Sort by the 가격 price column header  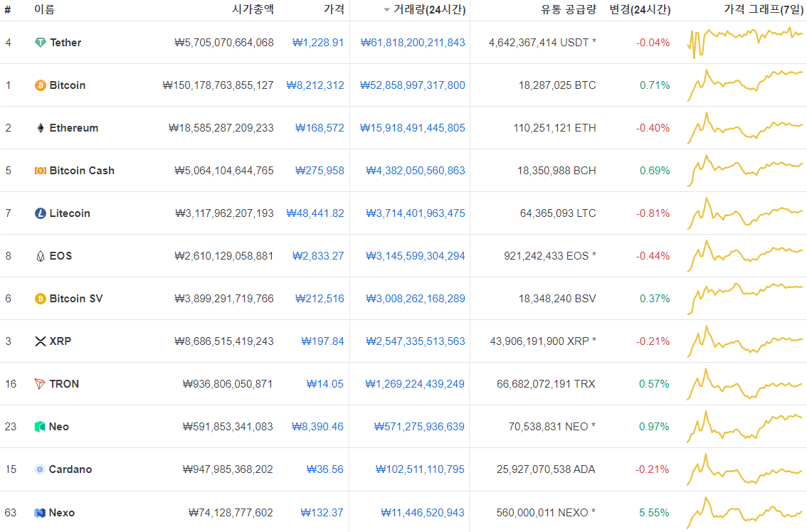334,9
